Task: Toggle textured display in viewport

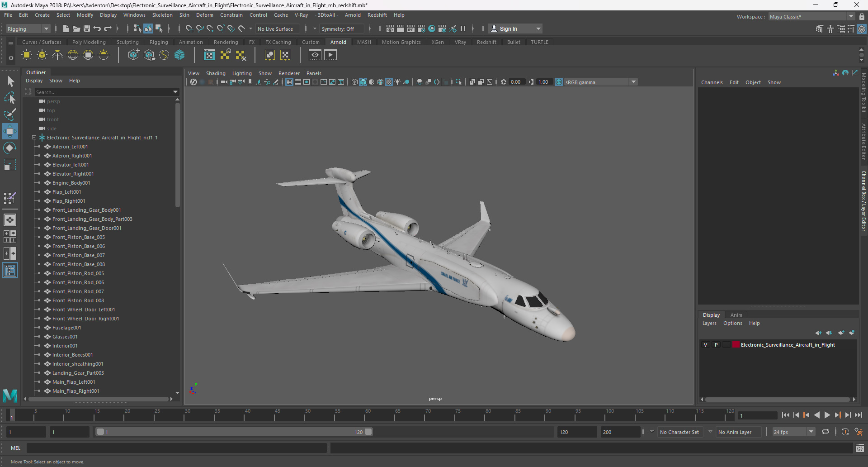Action: [389, 82]
